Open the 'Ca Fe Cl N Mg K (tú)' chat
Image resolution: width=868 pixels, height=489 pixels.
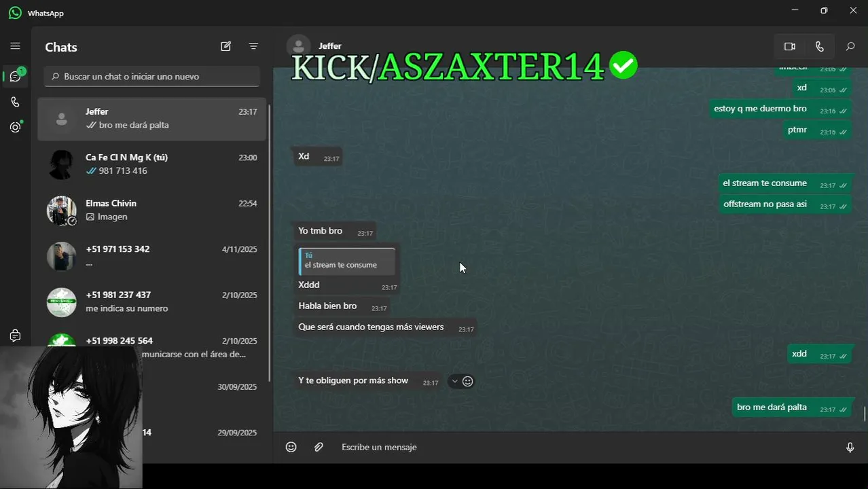coord(152,164)
